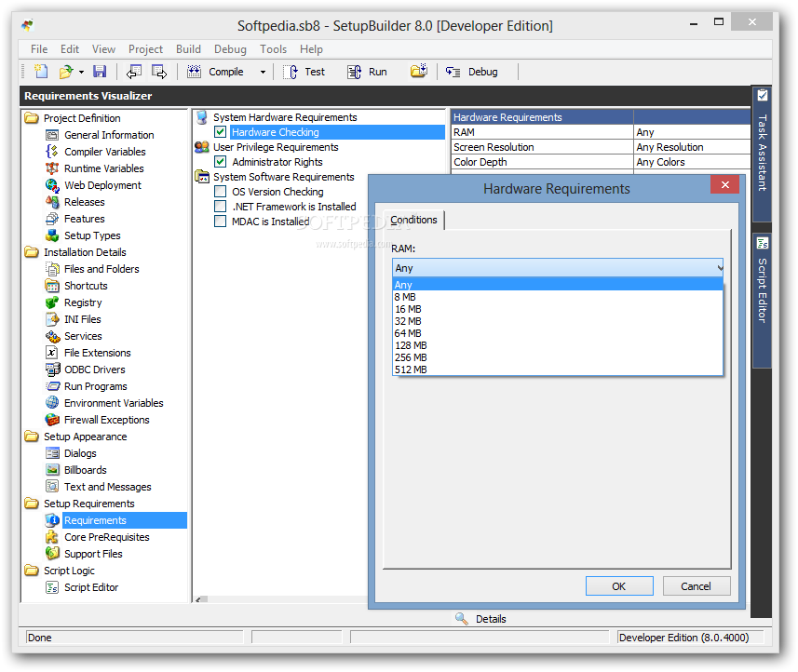The width and height of the screenshot is (798, 672).
Task: Open the File menu
Action: tap(39, 49)
